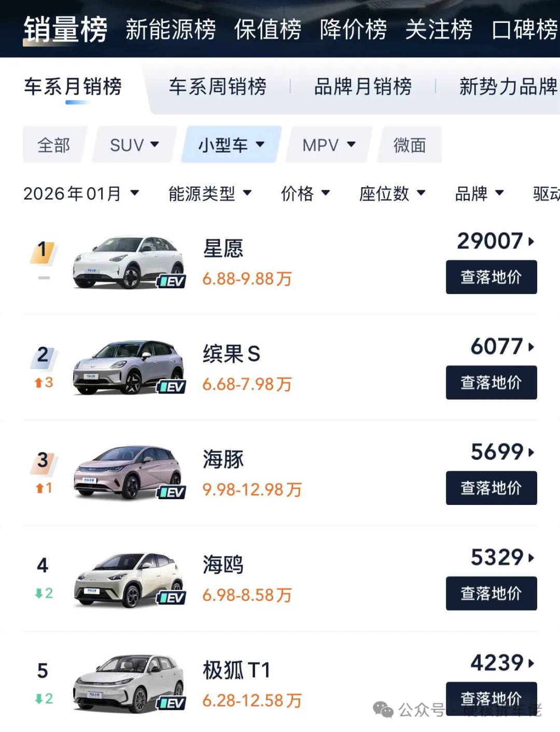Toggle the SUV category filter

pos(134,145)
